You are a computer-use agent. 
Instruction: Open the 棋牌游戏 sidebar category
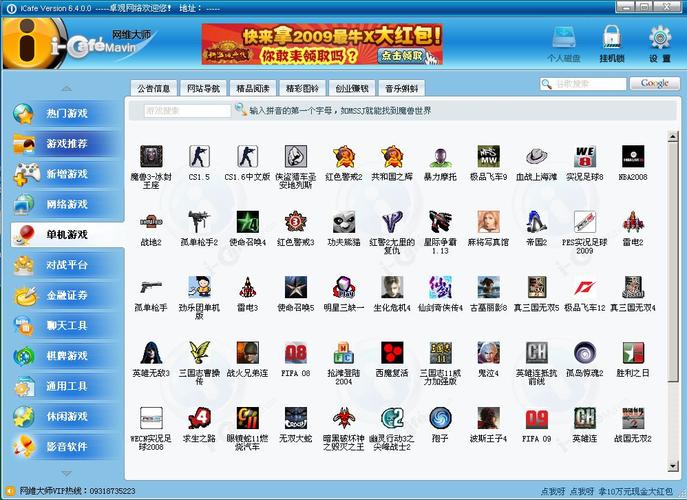(x=67, y=356)
